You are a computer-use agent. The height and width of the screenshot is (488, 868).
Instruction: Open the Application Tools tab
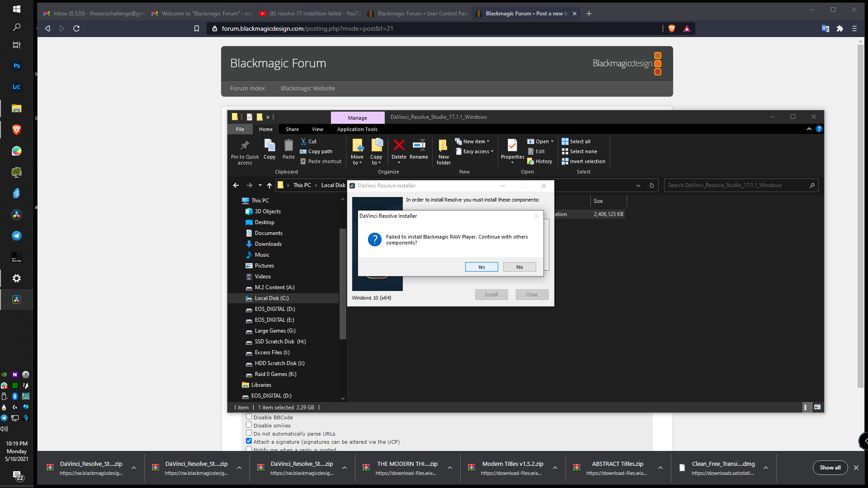point(357,129)
